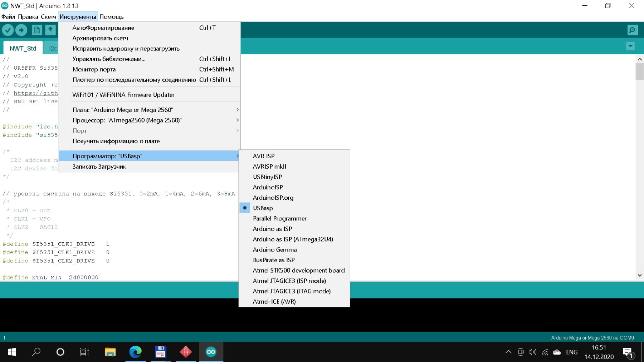Click Исправить кодировку и перезагрузить

point(149,48)
